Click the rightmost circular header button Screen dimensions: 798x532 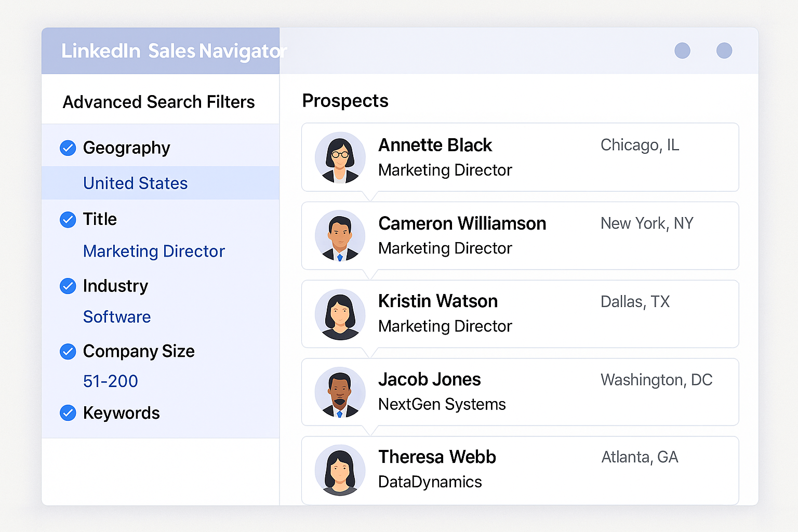point(724,51)
